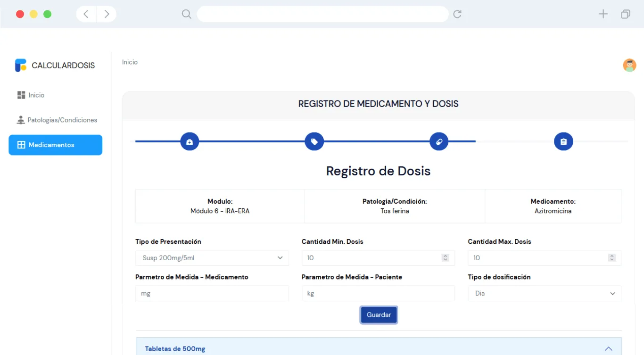Click the Cantidad Min. Dosis stepper arrows
This screenshot has height=355, width=644.
pyautogui.click(x=445, y=258)
